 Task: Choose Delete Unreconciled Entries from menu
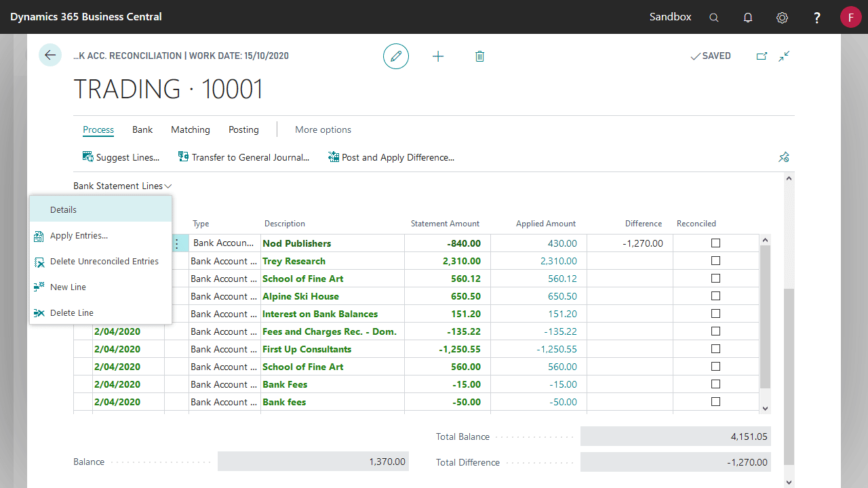(100, 262)
